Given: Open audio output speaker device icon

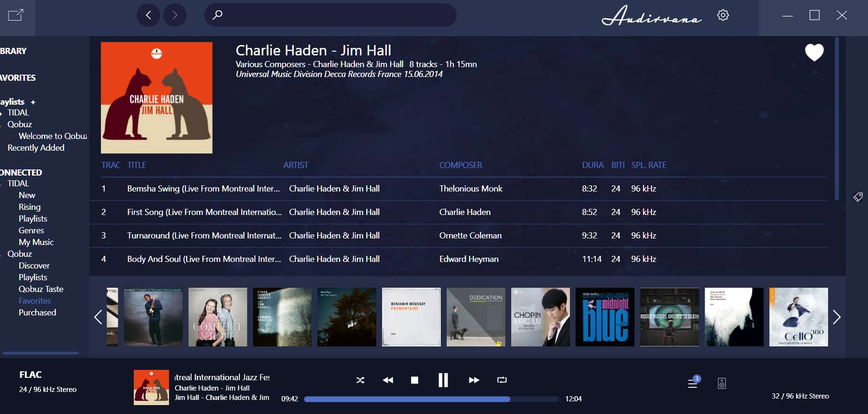Looking at the screenshot, I should coord(722,383).
